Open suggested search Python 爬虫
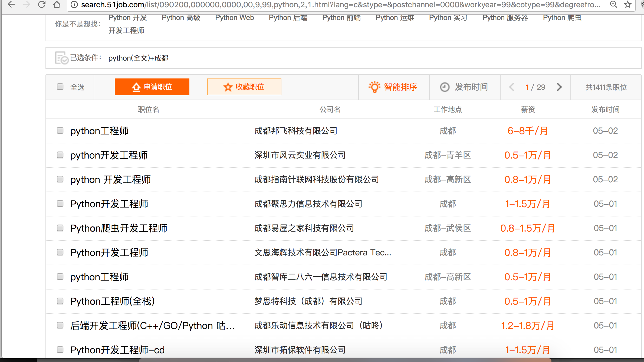 coord(562,18)
